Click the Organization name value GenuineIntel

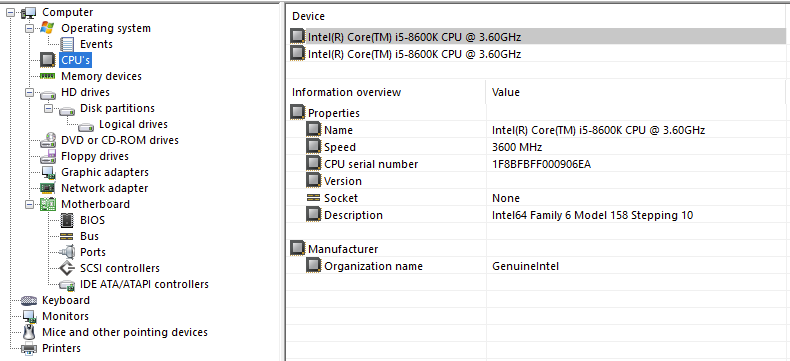coord(525,266)
